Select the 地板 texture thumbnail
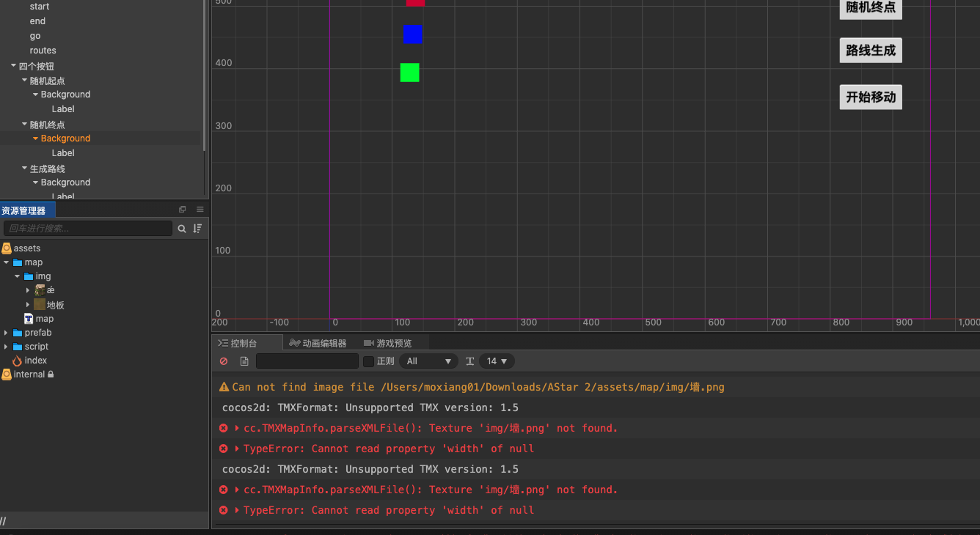 click(40, 305)
